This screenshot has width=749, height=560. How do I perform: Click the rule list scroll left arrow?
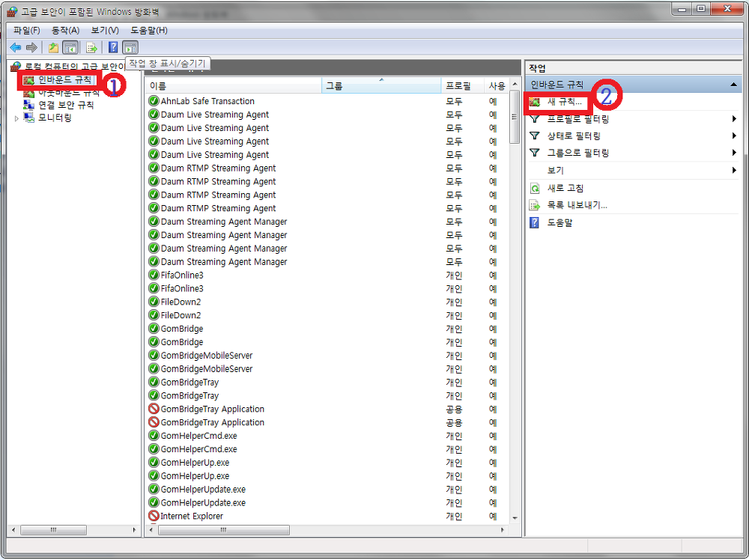[151, 530]
